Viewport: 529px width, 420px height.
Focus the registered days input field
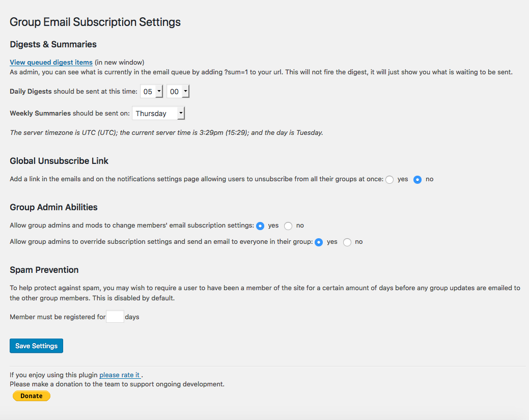(115, 317)
